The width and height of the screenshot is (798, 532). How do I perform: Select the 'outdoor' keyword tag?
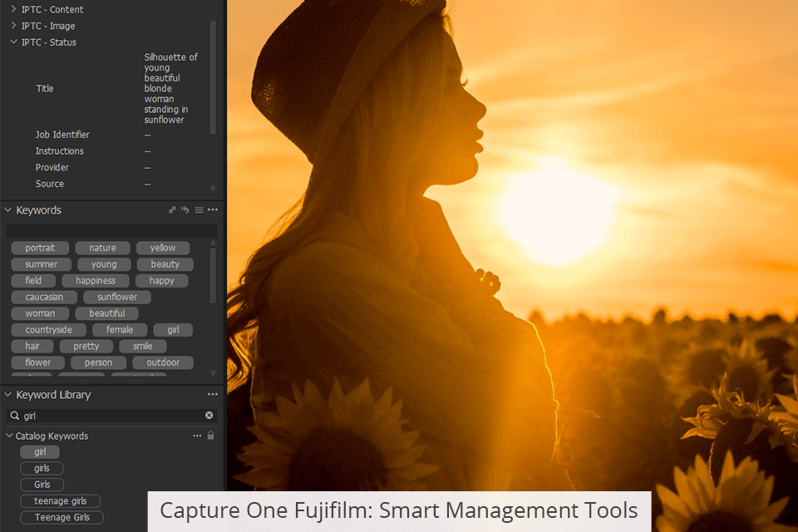pos(164,362)
